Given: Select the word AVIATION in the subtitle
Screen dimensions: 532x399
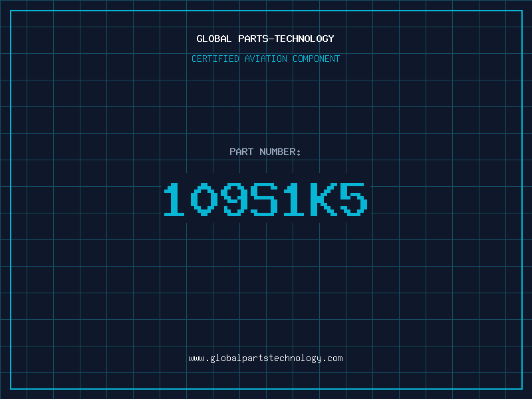Looking at the screenshot, I should [x=265, y=59].
